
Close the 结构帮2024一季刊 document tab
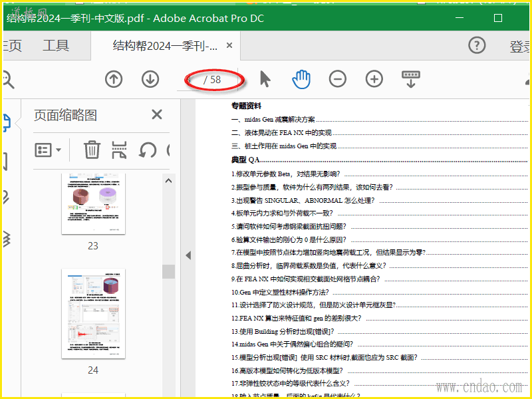tap(229, 45)
